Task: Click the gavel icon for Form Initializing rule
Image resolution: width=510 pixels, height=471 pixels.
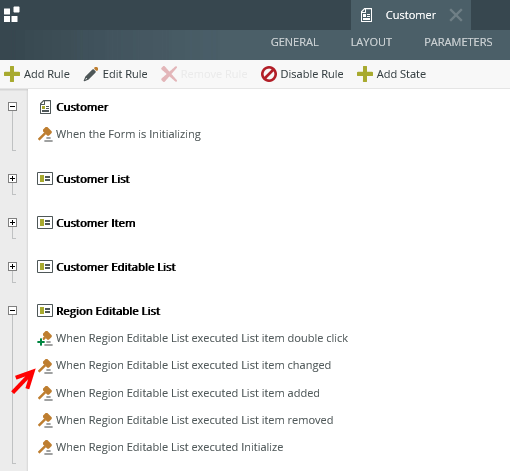Action: (x=45, y=134)
